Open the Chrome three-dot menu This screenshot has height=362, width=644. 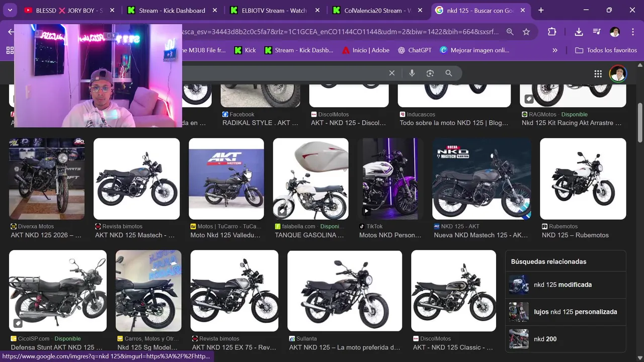[633, 32]
